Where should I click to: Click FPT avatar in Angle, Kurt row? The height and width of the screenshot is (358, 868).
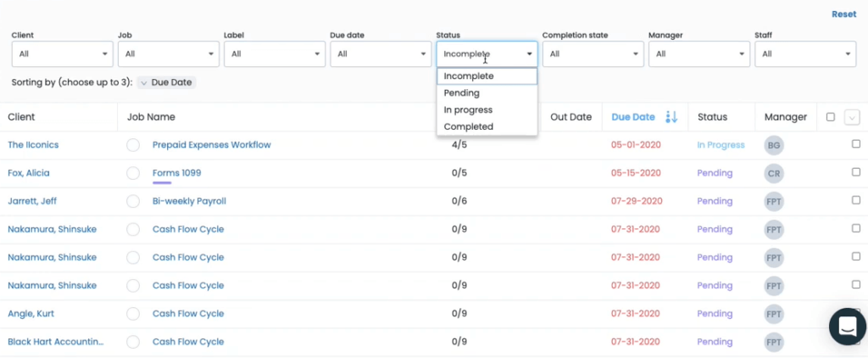(774, 314)
